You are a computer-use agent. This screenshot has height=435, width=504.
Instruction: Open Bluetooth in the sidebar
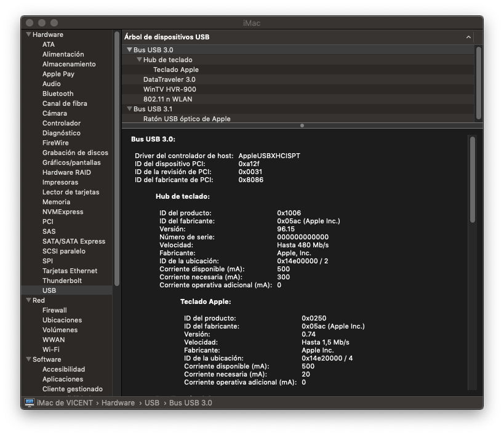click(x=58, y=94)
